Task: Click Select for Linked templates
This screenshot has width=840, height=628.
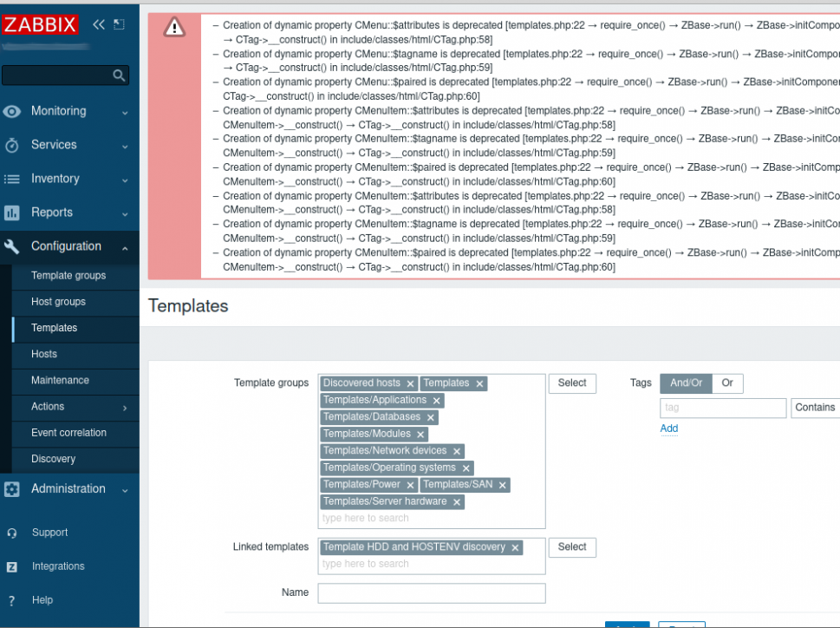Action: (572, 547)
